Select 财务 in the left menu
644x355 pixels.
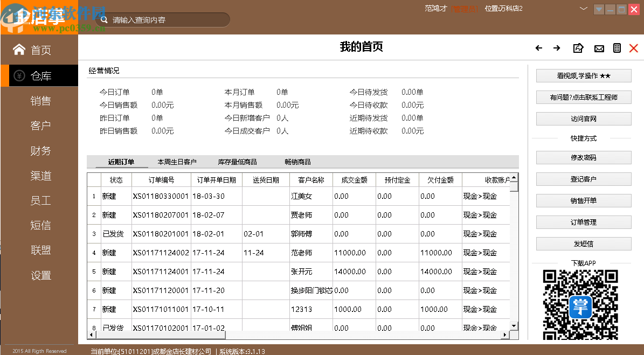[x=40, y=151]
